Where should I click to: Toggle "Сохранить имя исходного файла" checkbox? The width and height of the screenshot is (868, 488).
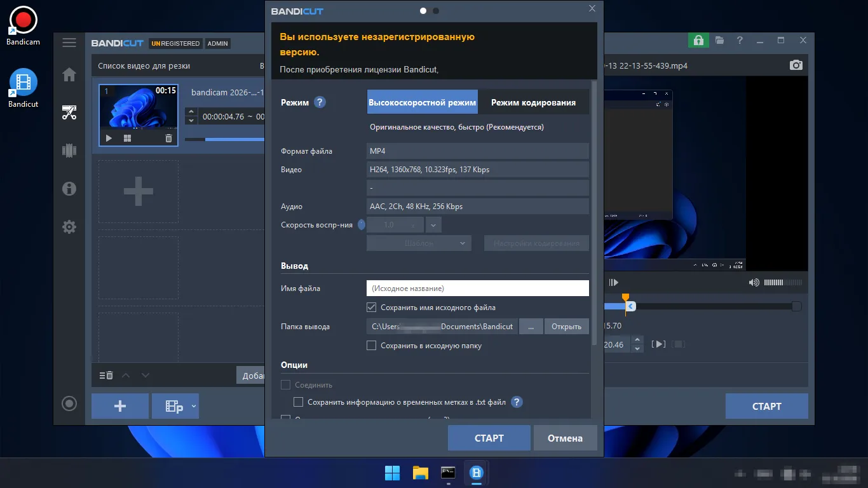[372, 308]
